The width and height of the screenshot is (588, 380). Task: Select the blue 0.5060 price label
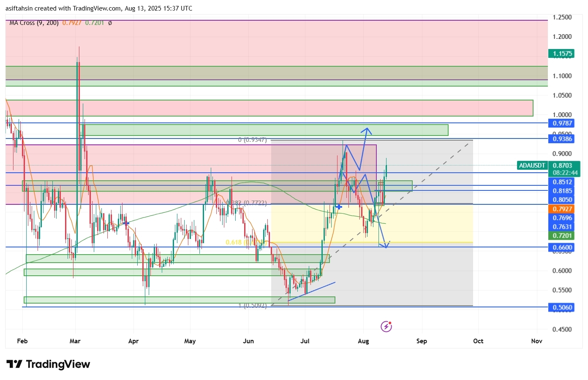(x=562, y=307)
